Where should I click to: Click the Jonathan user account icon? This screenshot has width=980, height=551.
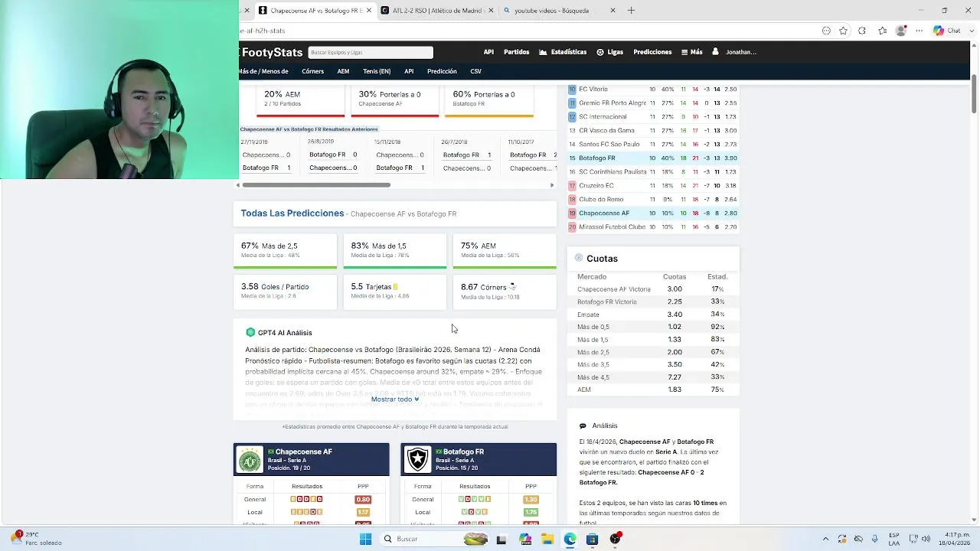click(x=715, y=52)
